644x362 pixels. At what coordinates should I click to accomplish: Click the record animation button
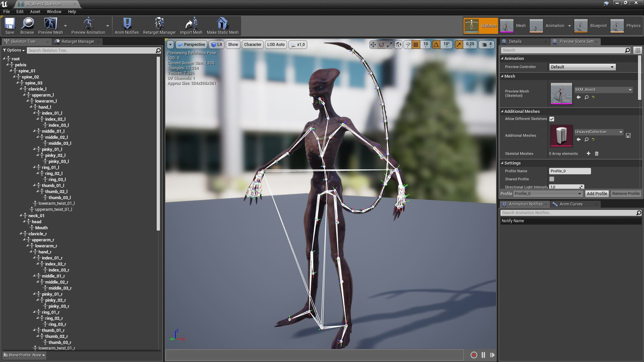tap(474, 355)
